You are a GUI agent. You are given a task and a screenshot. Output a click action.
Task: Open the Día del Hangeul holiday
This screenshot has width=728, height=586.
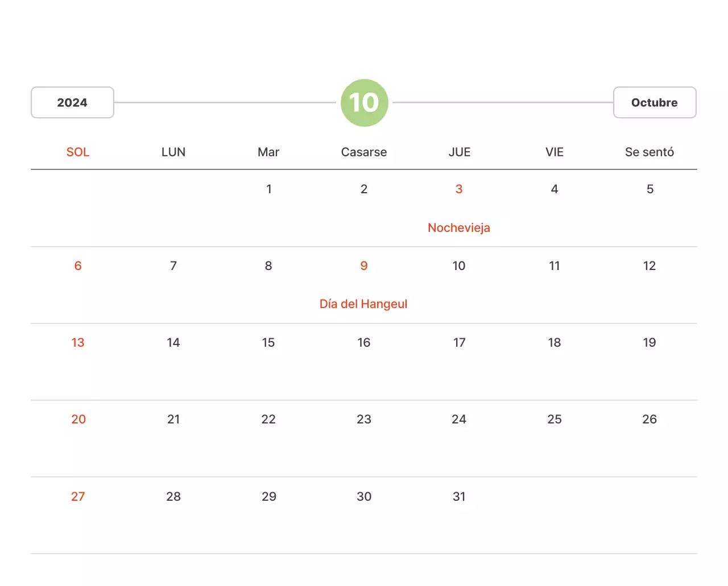coord(363,304)
